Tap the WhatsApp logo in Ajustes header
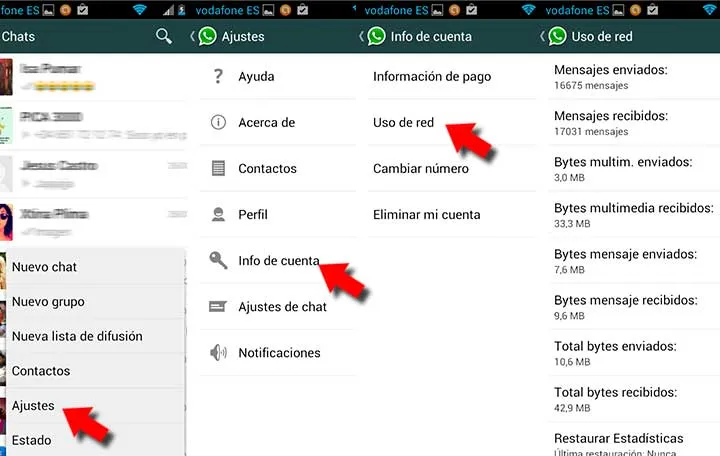Screen dimensions: 720x456 click(x=208, y=36)
